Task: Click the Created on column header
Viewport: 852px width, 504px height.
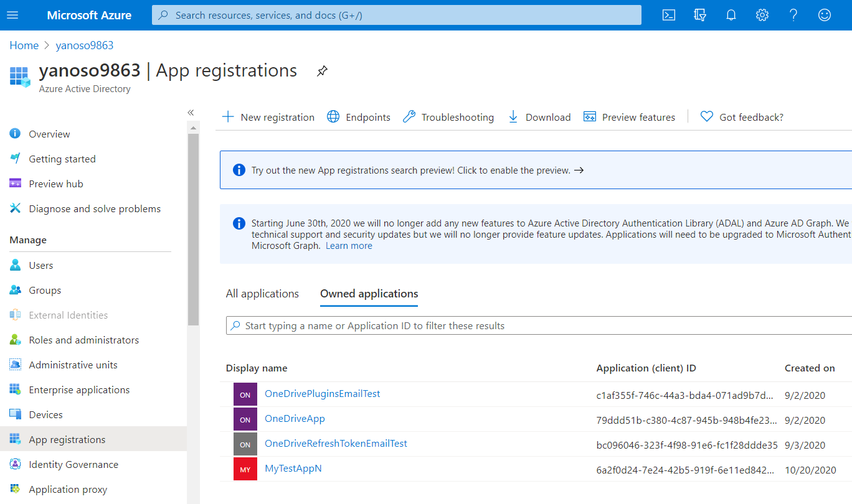Action: click(x=810, y=368)
